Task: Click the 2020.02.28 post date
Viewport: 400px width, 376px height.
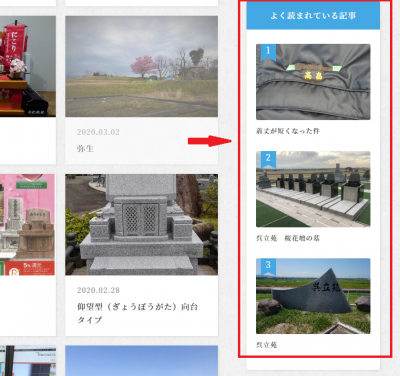Action: click(98, 290)
